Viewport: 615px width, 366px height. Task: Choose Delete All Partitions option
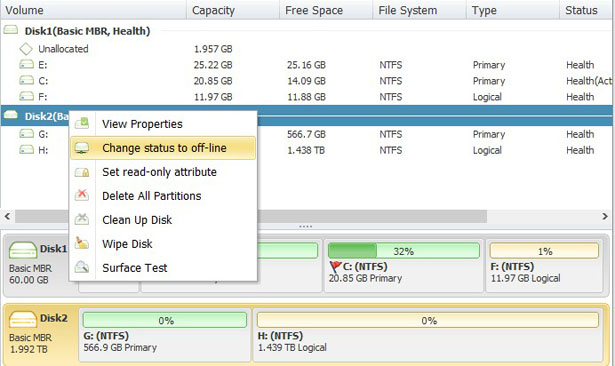tap(163, 196)
